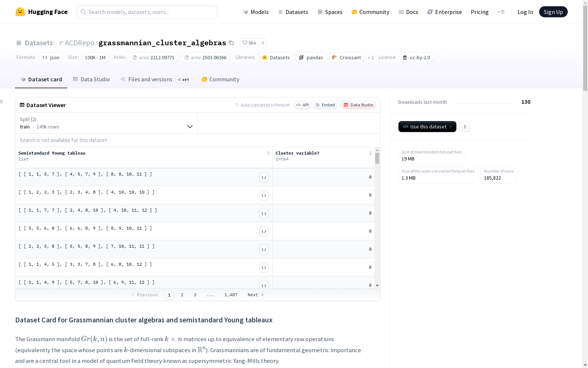Click the table vertical scrollbar thumb
Image resolution: width=588 pixels, height=368 pixels.
click(377, 158)
